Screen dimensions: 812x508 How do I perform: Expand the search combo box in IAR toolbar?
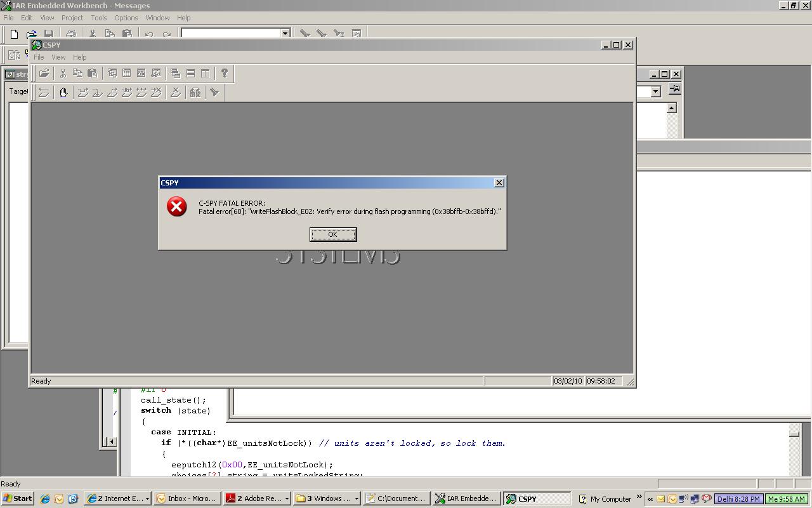285,34
